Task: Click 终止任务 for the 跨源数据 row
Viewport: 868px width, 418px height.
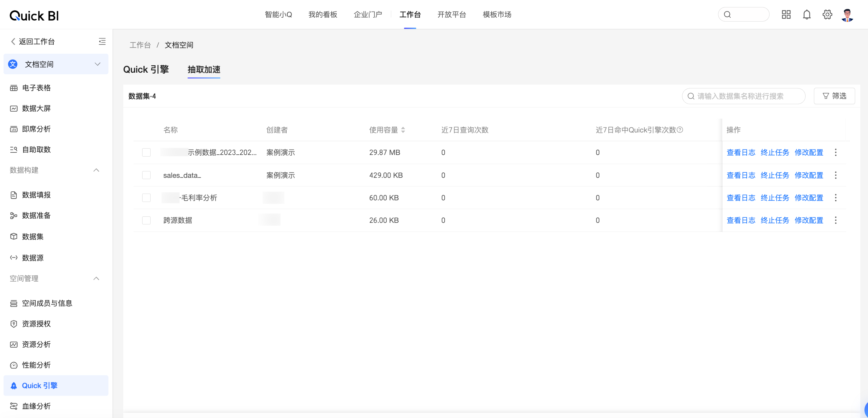Action: (775, 221)
